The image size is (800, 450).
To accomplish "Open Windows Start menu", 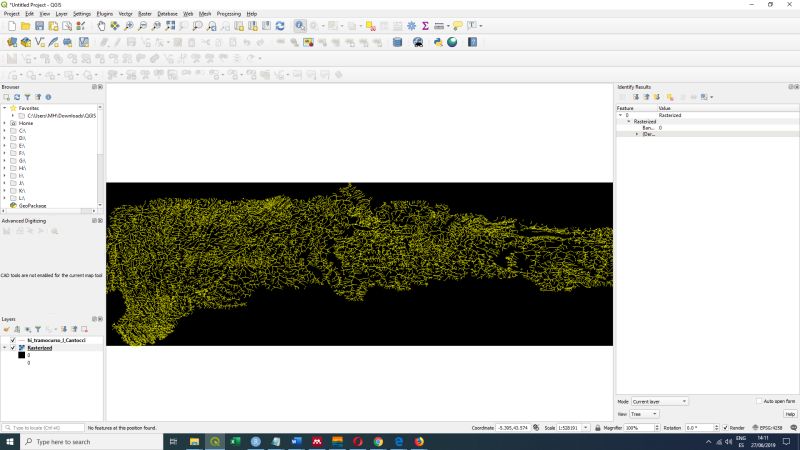I will [x=10, y=442].
